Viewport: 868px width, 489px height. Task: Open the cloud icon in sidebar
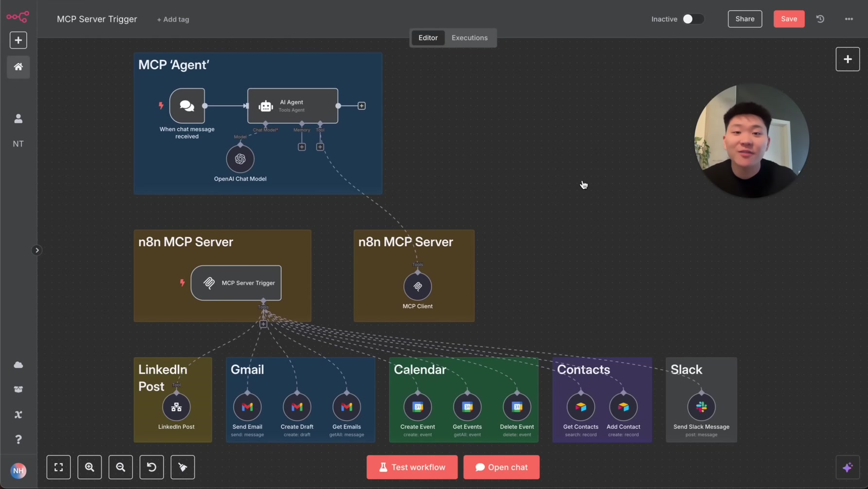[x=18, y=365]
